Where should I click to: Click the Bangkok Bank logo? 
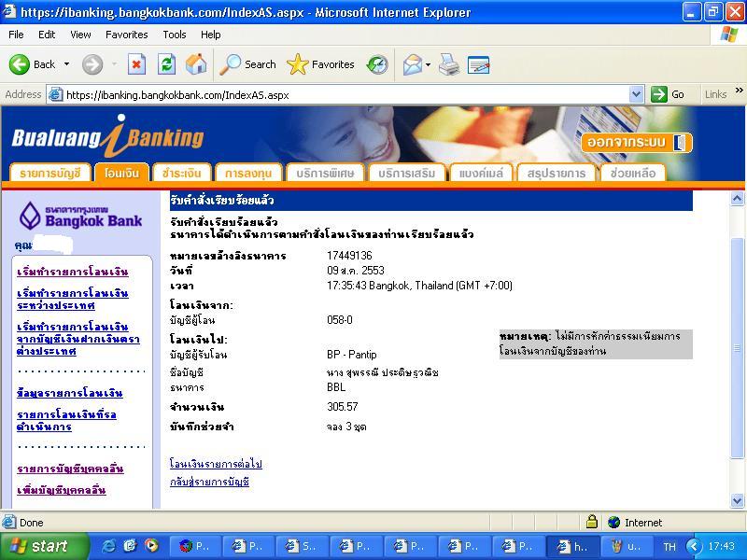pyautogui.click(x=80, y=216)
